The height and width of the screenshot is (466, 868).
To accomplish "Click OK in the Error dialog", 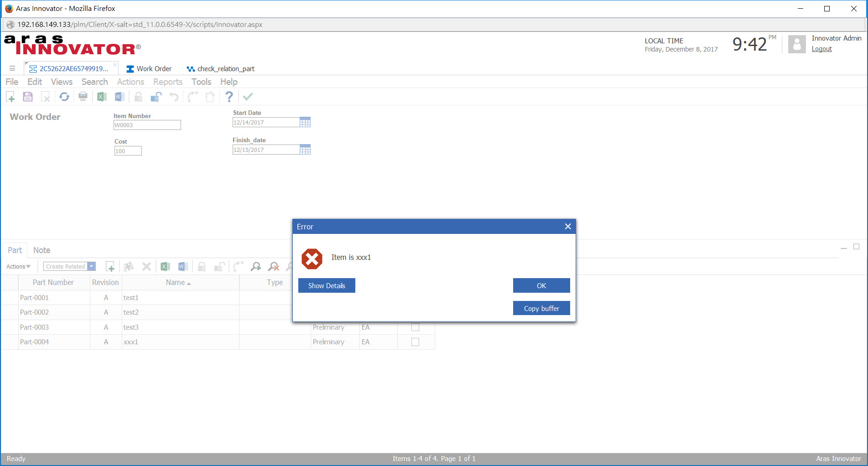I will pos(541,285).
